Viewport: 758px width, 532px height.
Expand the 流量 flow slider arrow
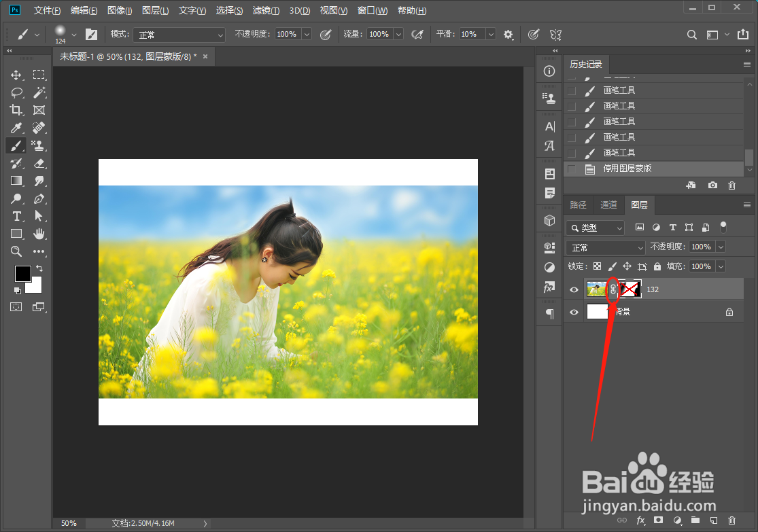pyautogui.click(x=398, y=34)
